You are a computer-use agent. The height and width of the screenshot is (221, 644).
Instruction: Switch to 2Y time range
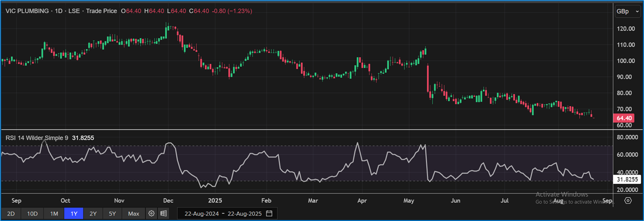(93, 214)
